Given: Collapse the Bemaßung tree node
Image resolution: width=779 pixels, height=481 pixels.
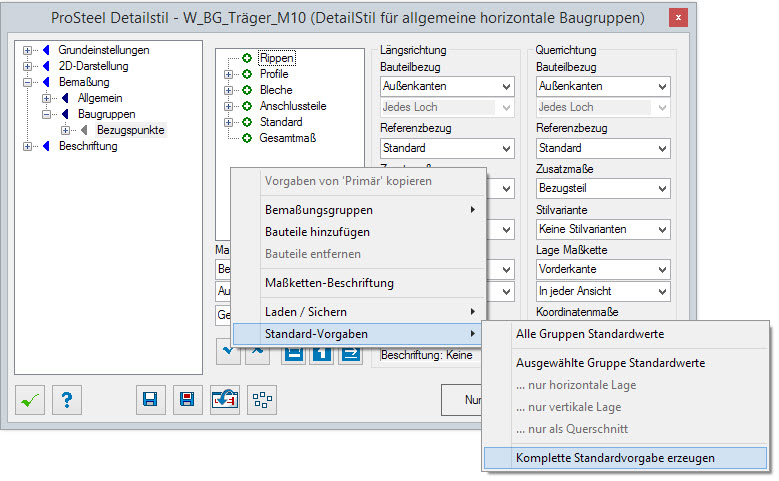Looking at the screenshot, I should tap(27, 82).
